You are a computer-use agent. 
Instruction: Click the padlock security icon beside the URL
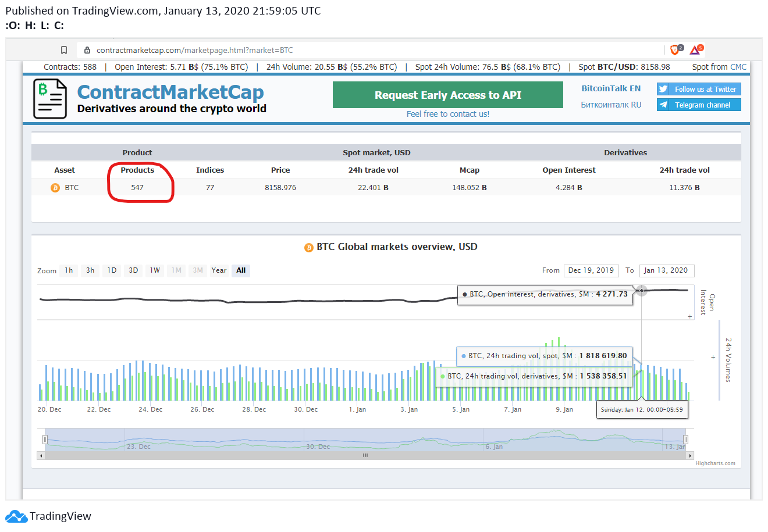[87, 50]
